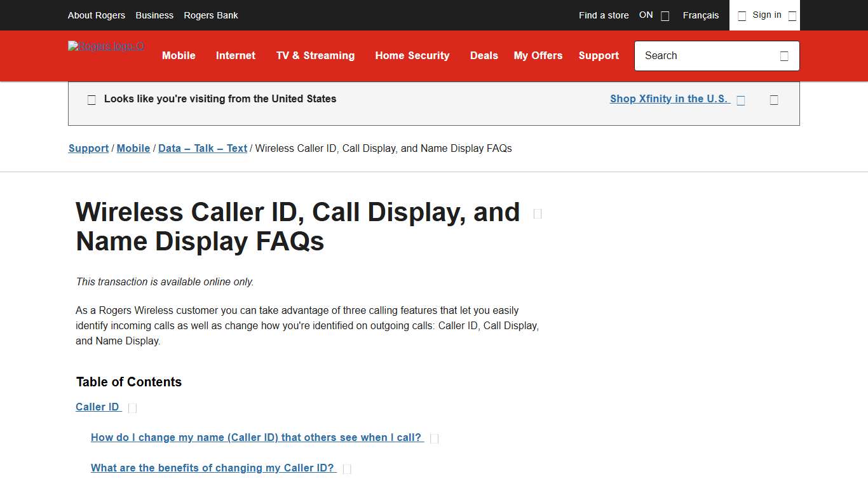The height and width of the screenshot is (488, 868).
Task: Click the magnifying glass search icon
Action: point(784,56)
